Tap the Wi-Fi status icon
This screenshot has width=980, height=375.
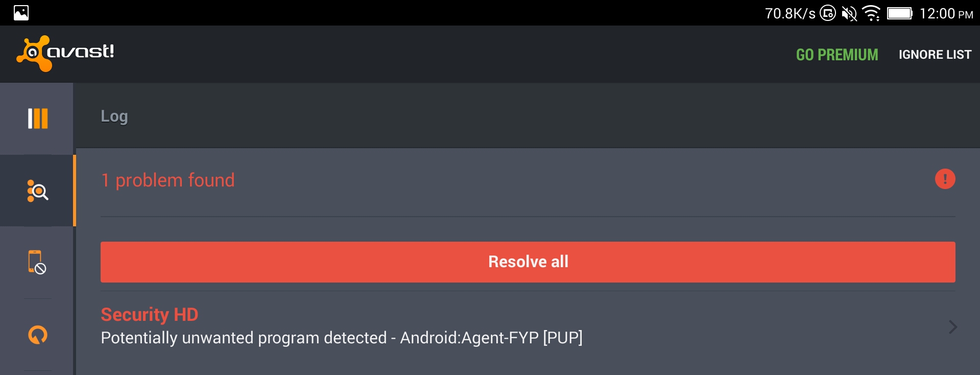click(871, 13)
